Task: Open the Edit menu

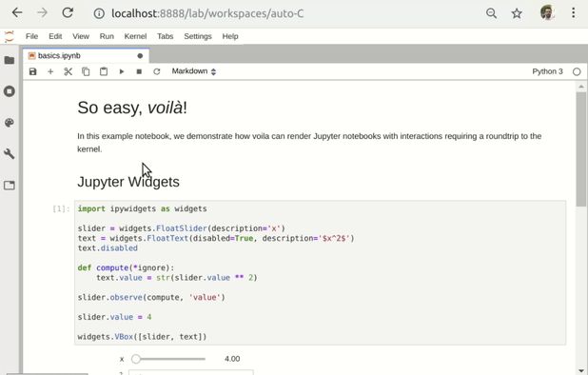Action: click(x=55, y=36)
